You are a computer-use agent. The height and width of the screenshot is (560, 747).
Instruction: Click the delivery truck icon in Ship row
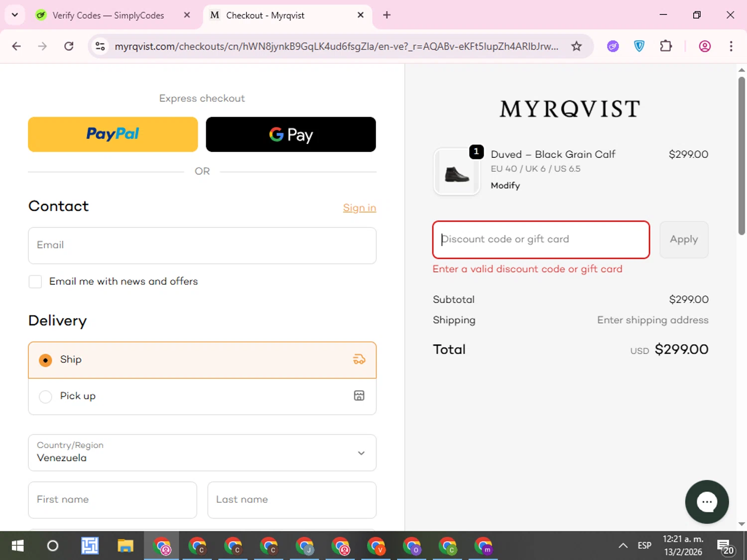(x=359, y=359)
